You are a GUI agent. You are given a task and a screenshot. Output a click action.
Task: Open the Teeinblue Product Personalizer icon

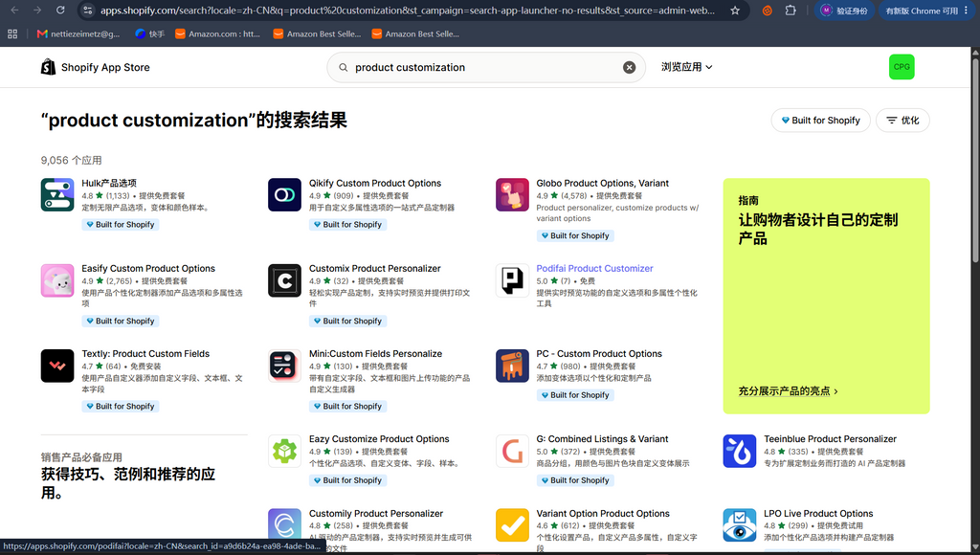pyautogui.click(x=740, y=451)
